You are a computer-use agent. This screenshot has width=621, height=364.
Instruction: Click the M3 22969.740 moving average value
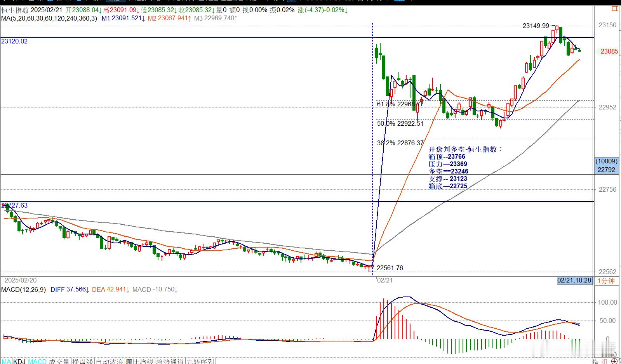(x=216, y=18)
